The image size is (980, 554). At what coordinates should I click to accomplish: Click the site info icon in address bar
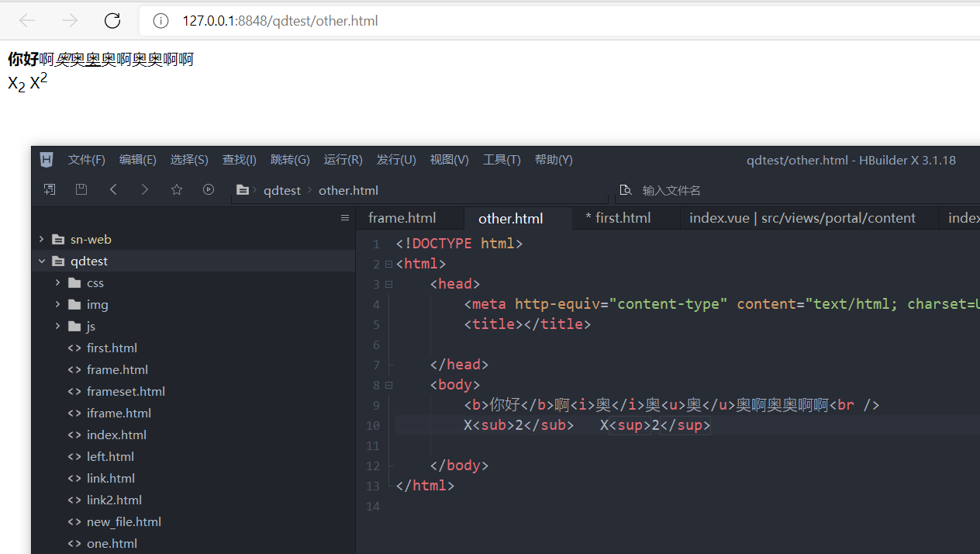pos(160,21)
